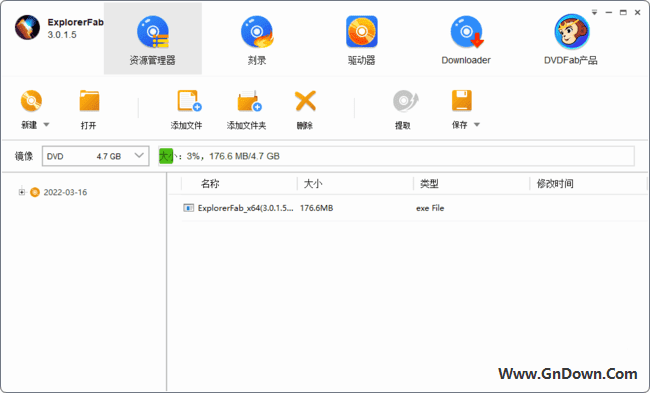Click the 新建 disc icon

[32, 101]
